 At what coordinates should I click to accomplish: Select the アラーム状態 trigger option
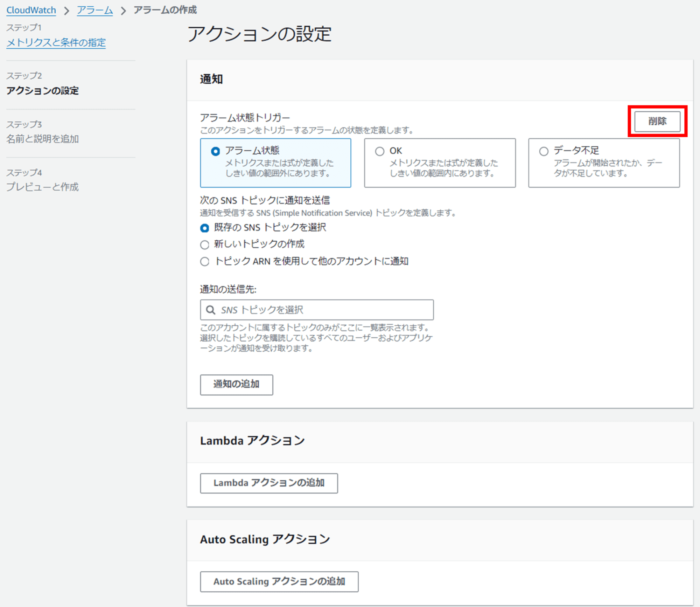pyautogui.click(x=275, y=163)
